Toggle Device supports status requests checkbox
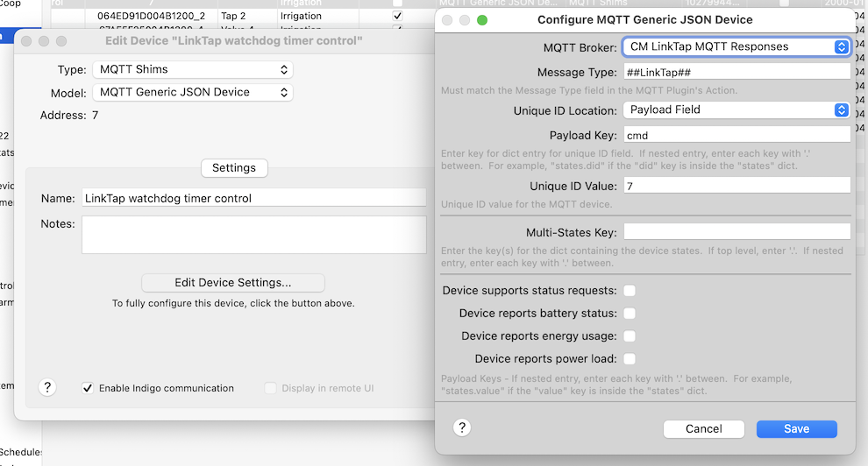 [630, 291]
